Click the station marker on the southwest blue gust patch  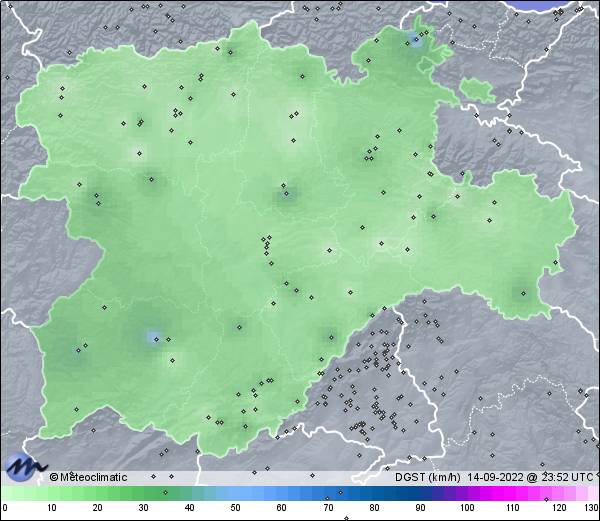pos(156,339)
